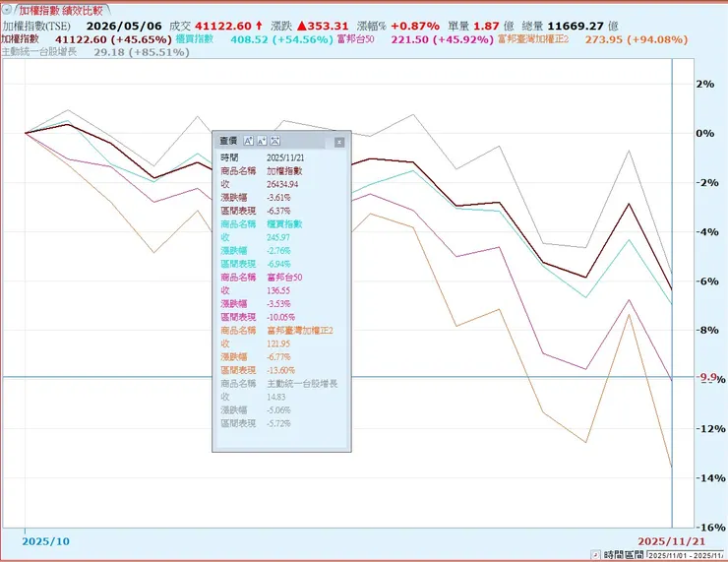The image size is (728, 562).
Task: Click the 漲幅% value +0.87%
Action: point(415,26)
